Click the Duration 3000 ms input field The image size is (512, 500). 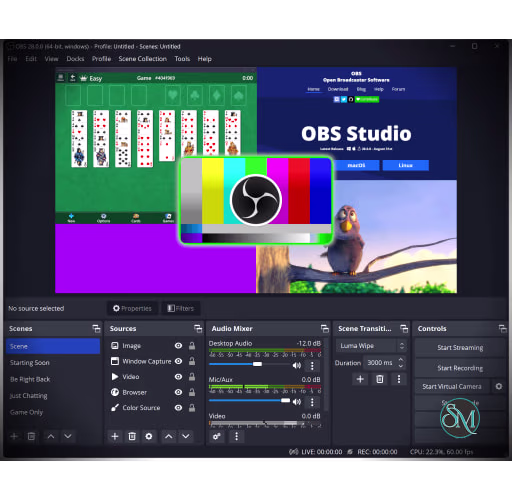(x=380, y=363)
